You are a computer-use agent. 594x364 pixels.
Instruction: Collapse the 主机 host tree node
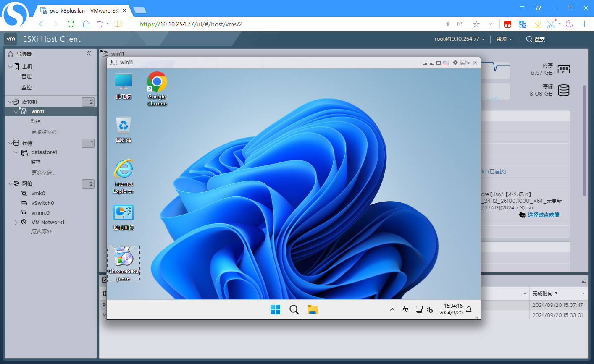[x=11, y=67]
